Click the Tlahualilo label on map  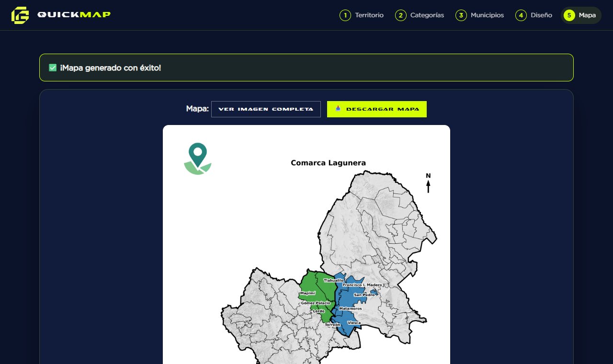tap(334, 280)
